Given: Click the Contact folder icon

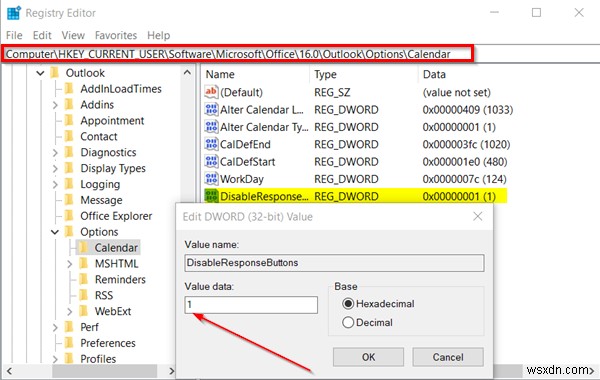Looking at the screenshot, I should (69, 136).
